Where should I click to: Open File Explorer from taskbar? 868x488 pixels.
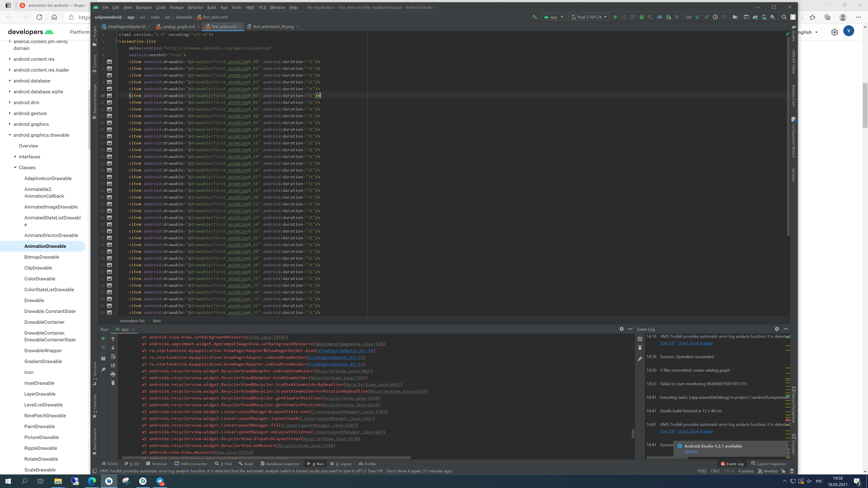coord(58,481)
